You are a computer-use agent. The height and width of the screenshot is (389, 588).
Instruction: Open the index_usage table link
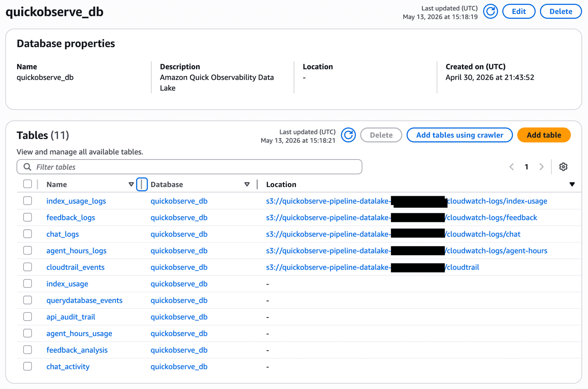[x=67, y=284]
